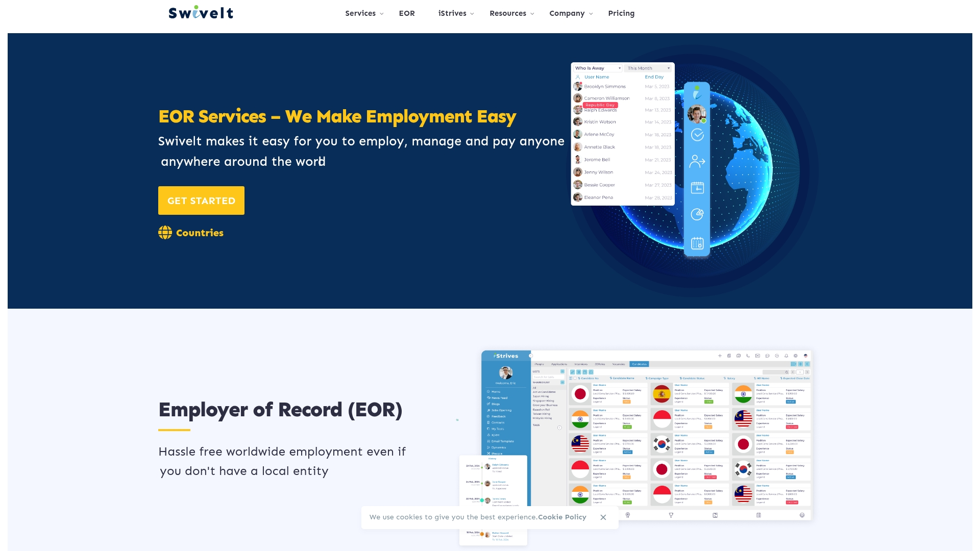Go to the Pricing page
980x551 pixels.
(621, 13)
